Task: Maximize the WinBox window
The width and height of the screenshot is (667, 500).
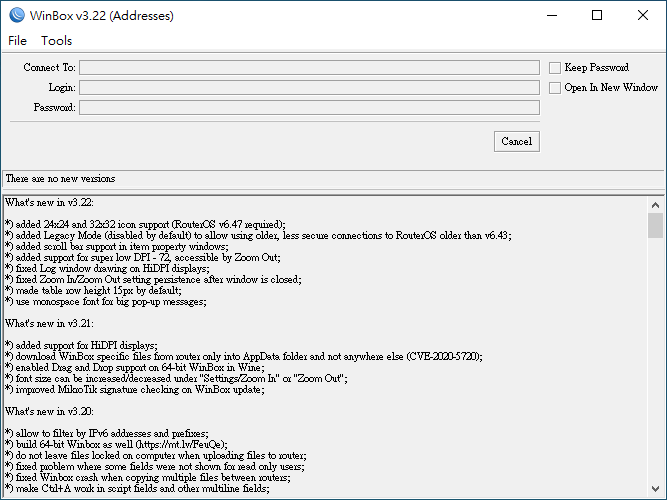Action: [597, 15]
